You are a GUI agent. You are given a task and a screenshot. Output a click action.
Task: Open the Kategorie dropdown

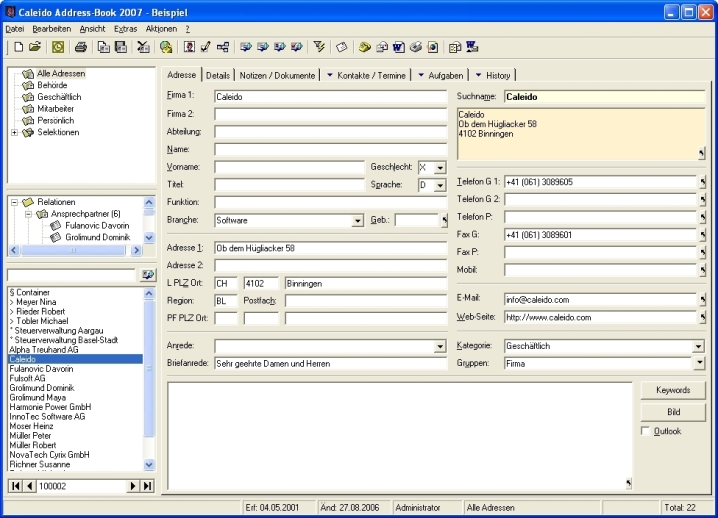pyautogui.click(x=698, y=346)
